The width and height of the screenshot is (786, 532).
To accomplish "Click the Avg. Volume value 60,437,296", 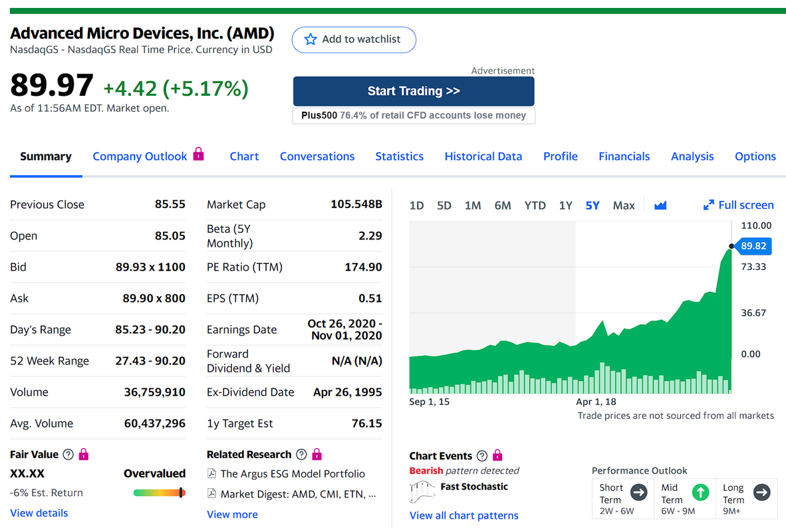I will point(155,423).
